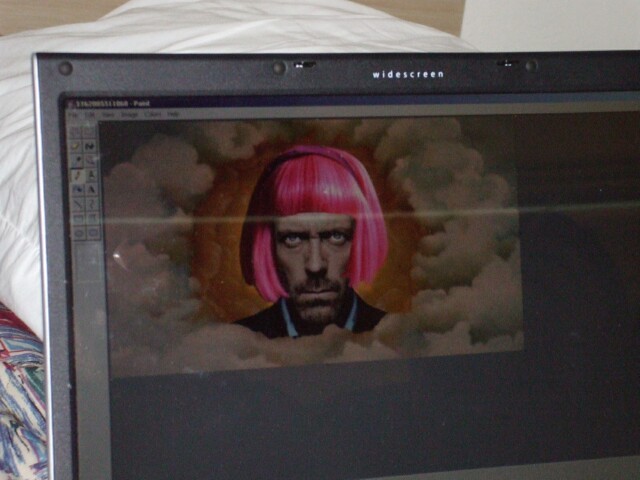Select the rectangular Select tool in Paint
Screen dimensions: 640x480
point(90,132)
